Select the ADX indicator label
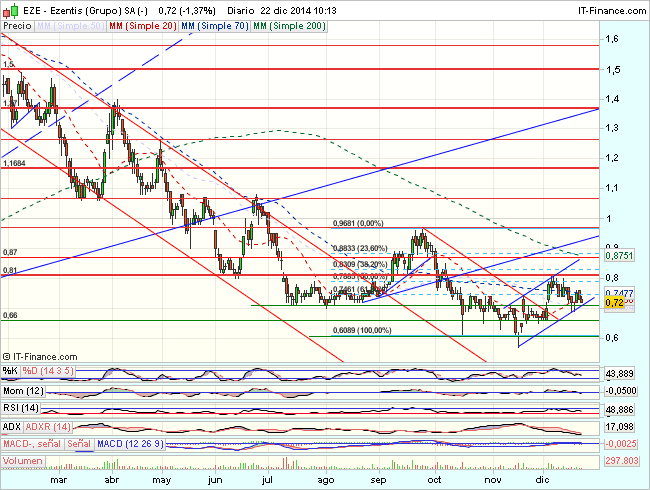The image size is (650, 490). pyautogui.click(x=12, y=427)
